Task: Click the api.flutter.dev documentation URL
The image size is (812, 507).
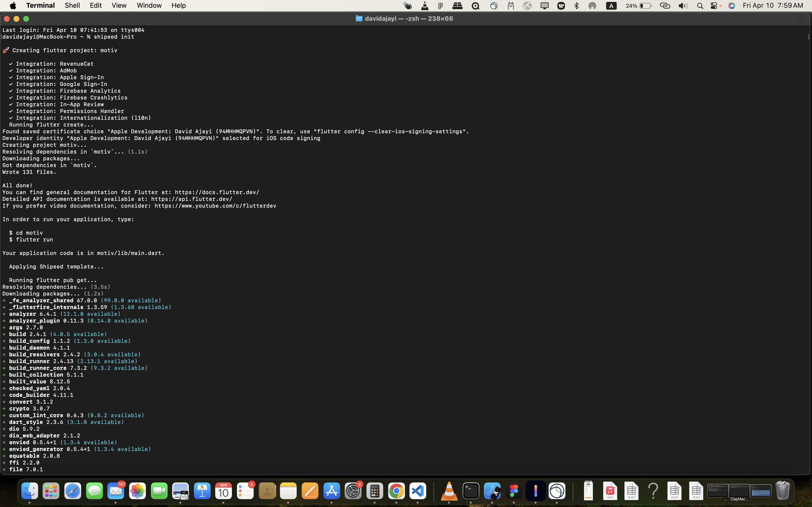Action: (x=191, y=199)
